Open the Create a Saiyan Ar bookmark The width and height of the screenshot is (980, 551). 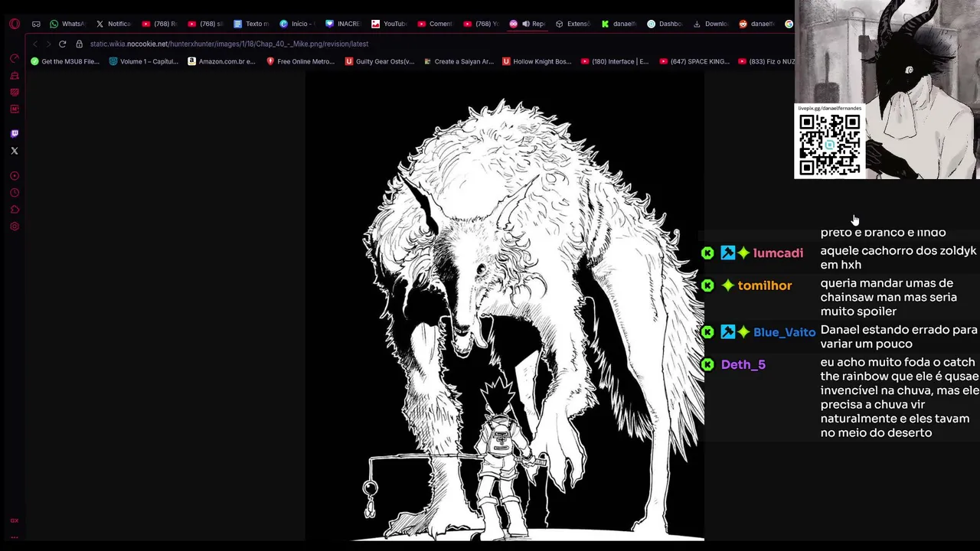458,61
